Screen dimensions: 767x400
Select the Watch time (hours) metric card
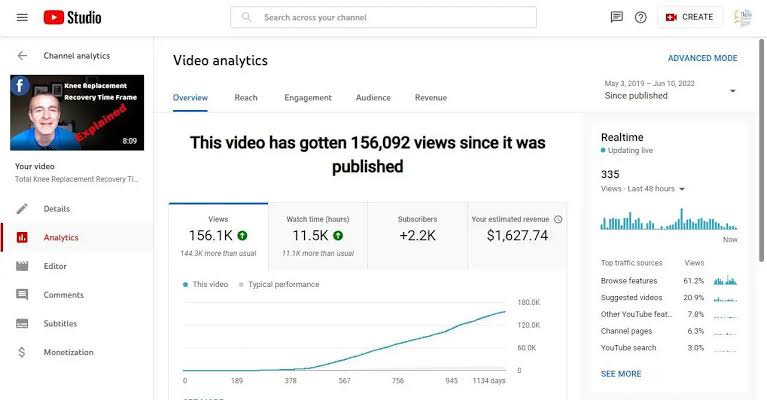pos(318,236)
